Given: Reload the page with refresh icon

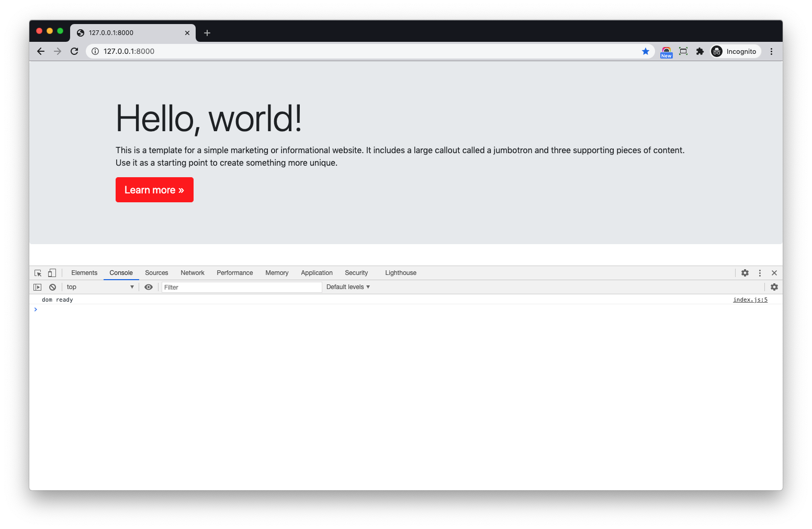Looking at the screenshot, I should point(74,51).
